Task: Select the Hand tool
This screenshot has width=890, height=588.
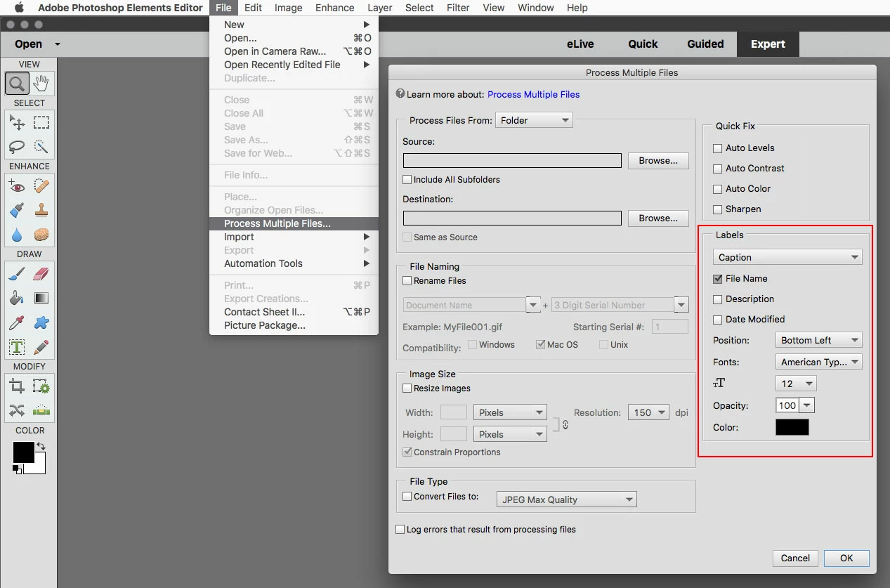Action: coord(41,84)
